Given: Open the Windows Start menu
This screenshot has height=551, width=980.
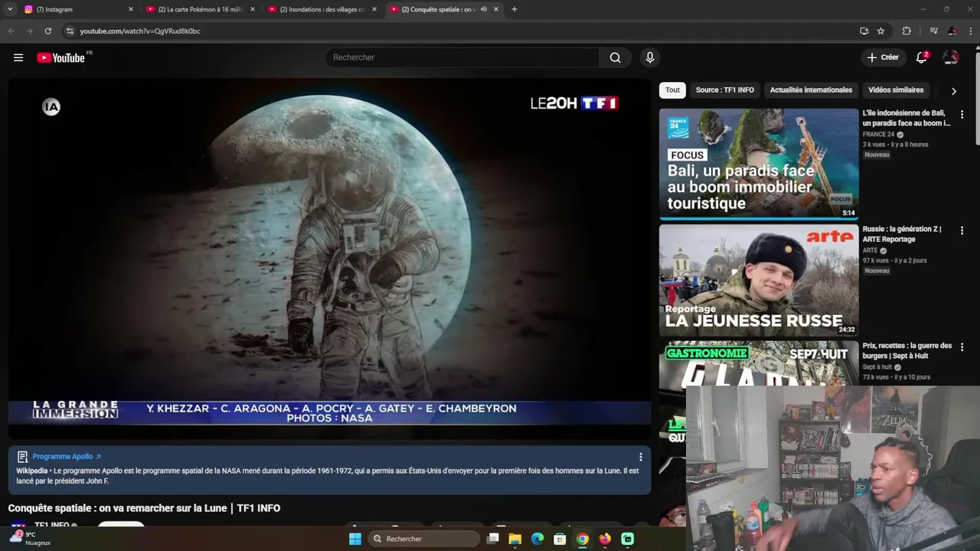Looking at the screenshot, I should [354, 539].
